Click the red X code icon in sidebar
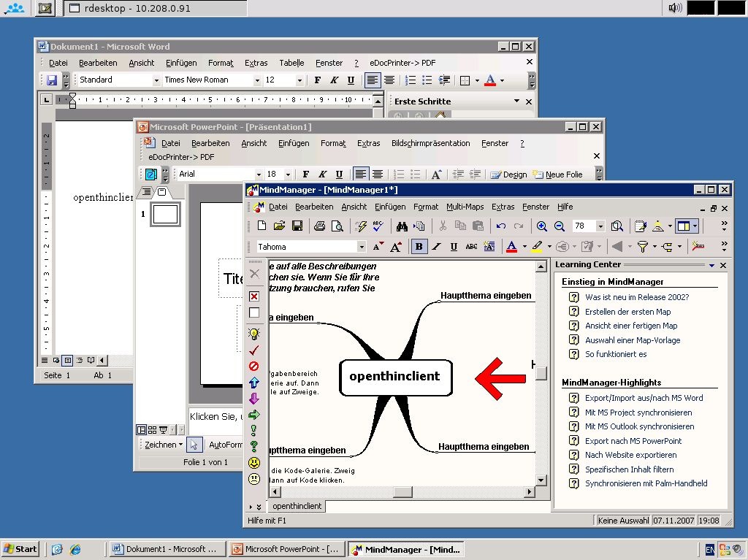 point(254,296)
